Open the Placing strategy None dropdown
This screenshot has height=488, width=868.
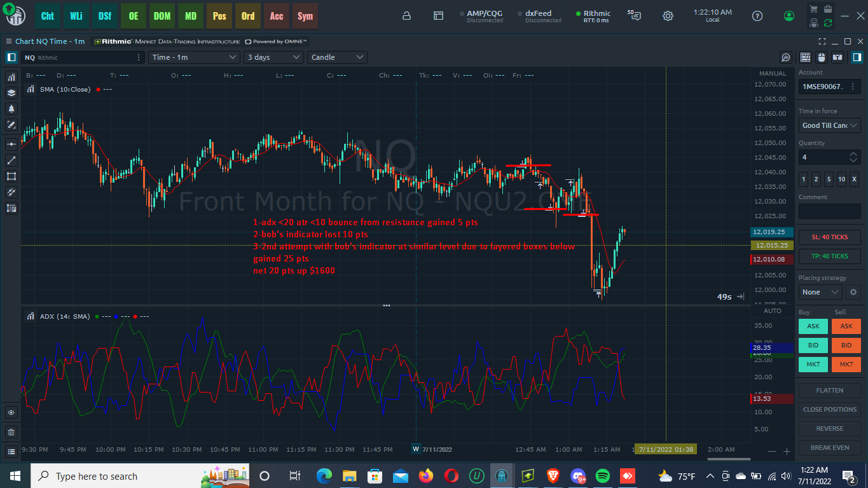pyautogui.click(x=821, y=292)
